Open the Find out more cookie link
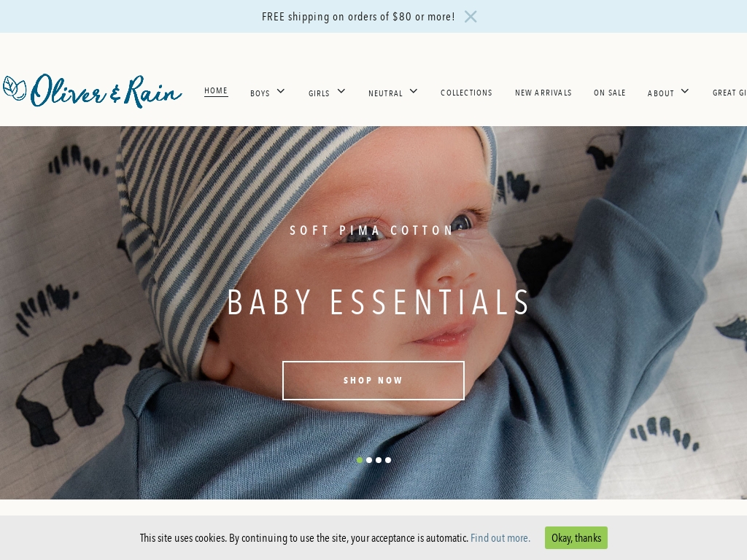The image size is (747, 560). click(500, 538)
